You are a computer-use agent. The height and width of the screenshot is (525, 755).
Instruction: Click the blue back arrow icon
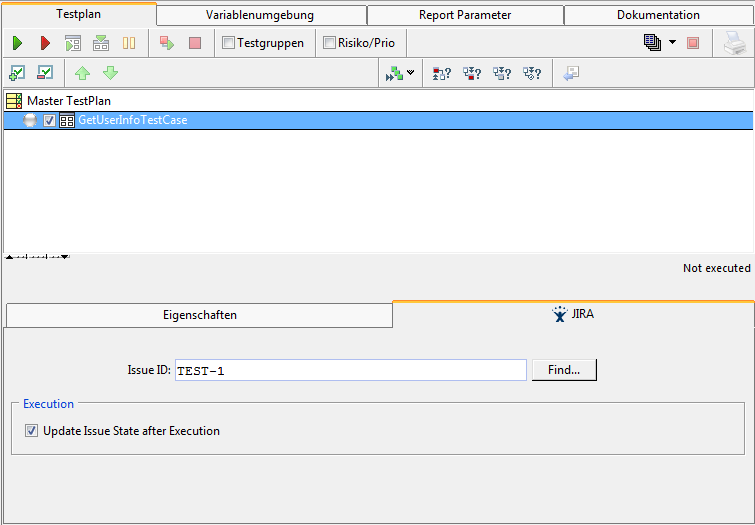tap(571, 73)
